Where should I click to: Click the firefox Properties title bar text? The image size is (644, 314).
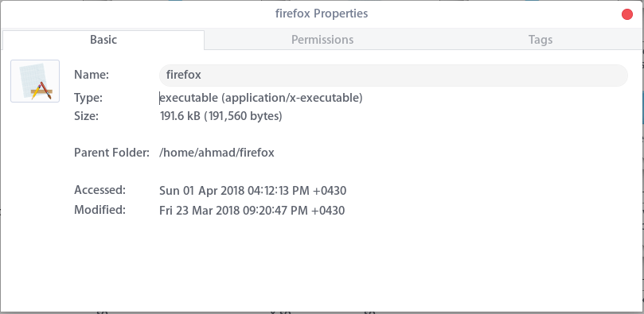(322, 14)
